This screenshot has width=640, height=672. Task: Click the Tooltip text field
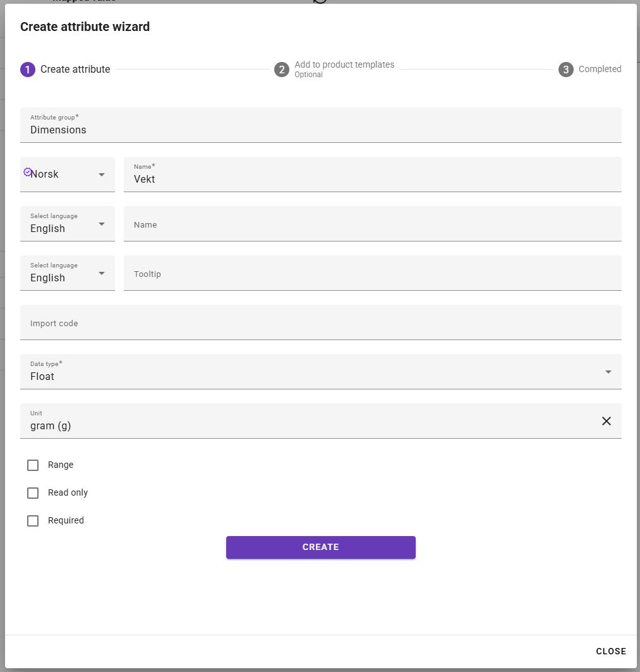pos(373,273)
